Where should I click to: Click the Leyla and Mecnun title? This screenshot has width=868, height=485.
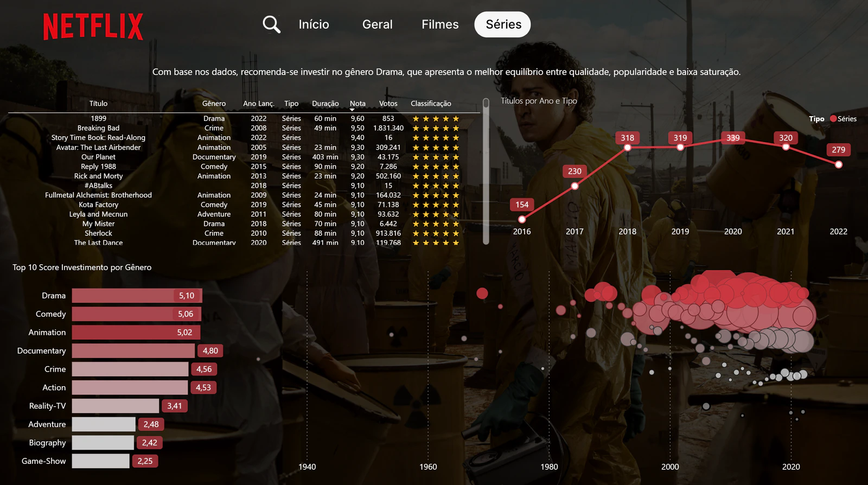click(98, 214)
